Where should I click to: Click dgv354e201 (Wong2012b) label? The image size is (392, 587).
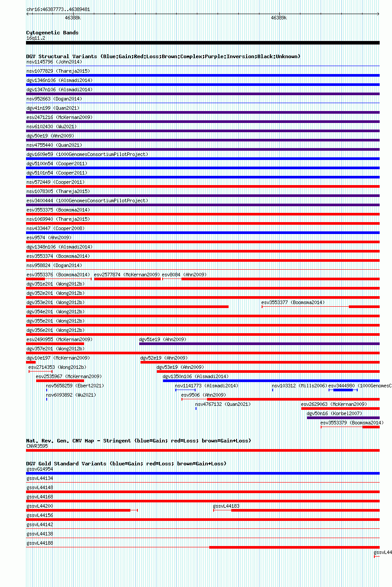click(x=55, y=312)
